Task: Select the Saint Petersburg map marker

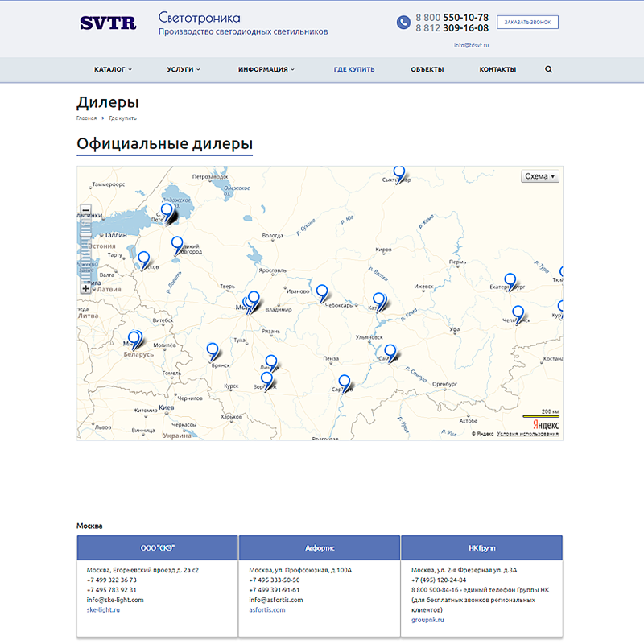Action: (167, 213)
